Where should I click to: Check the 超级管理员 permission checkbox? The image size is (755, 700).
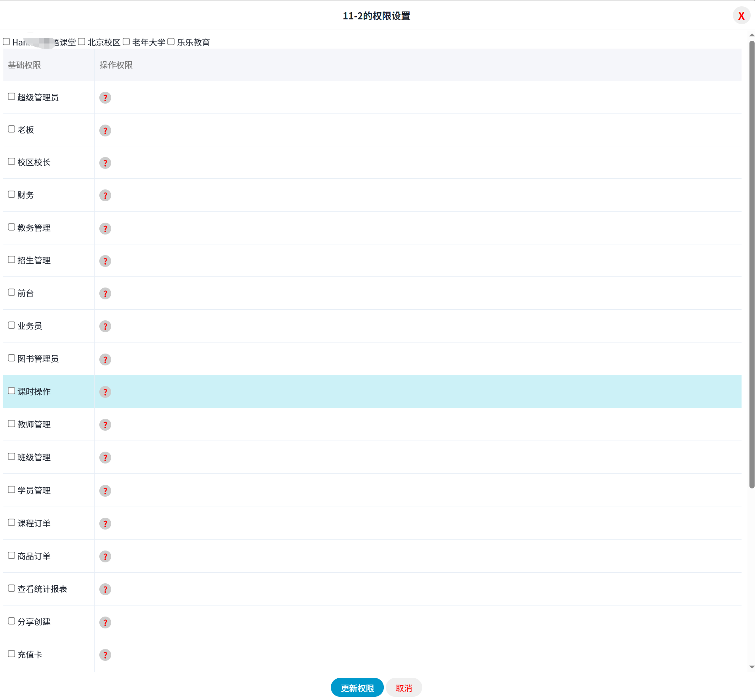pyautogui.click(x=11, y=96)
